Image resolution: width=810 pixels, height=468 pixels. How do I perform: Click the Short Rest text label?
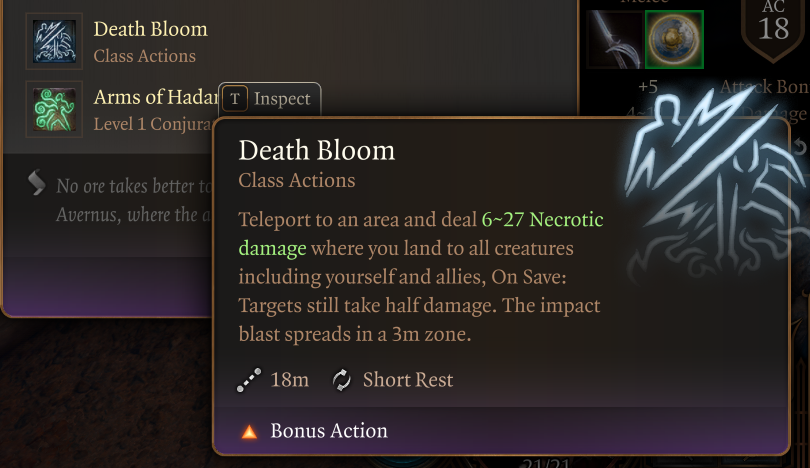point(407,380)
